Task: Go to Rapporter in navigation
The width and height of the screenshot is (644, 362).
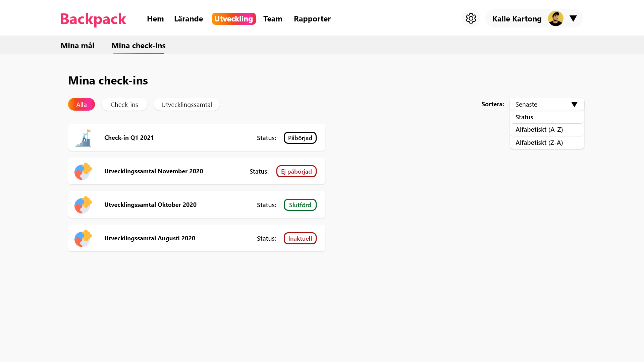Action: 312,19
